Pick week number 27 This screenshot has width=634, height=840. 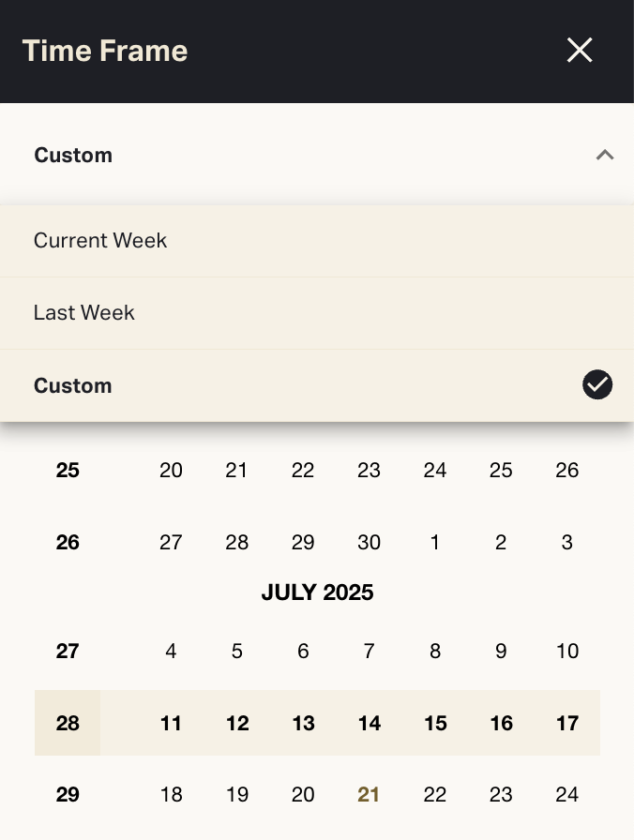coord(68,652)
